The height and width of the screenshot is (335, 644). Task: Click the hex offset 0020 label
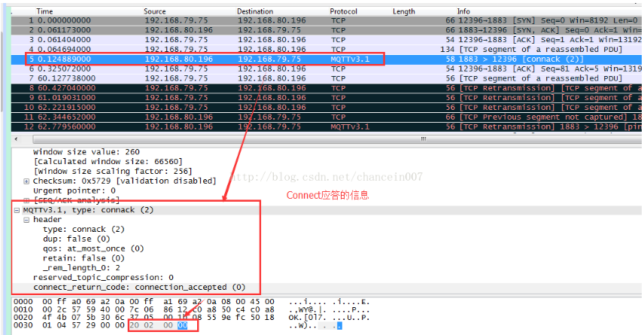click(x=23, y=318)
